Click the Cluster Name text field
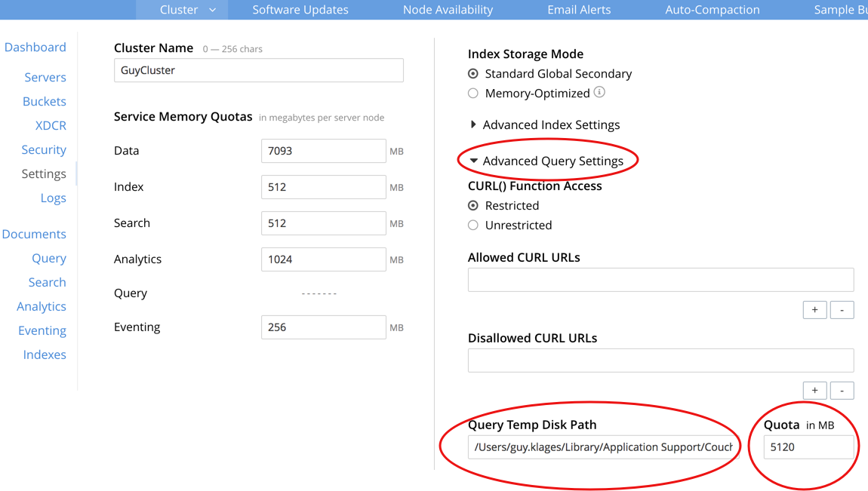The width and height of the screenshot is (868, 491). tap(258, 70)
